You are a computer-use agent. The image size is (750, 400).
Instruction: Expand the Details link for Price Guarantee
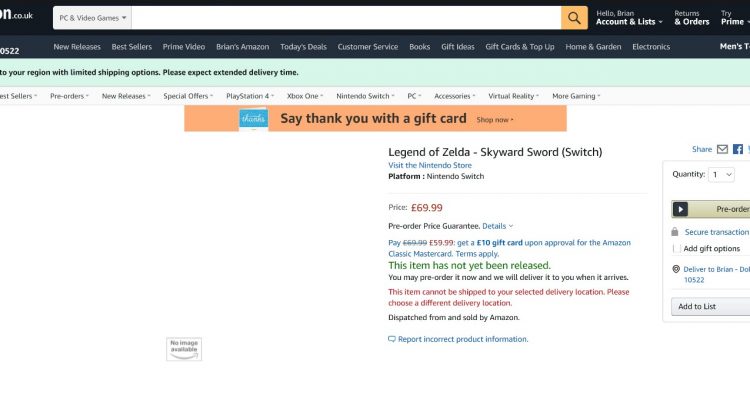pyautogui.click(x=497, y=226)
